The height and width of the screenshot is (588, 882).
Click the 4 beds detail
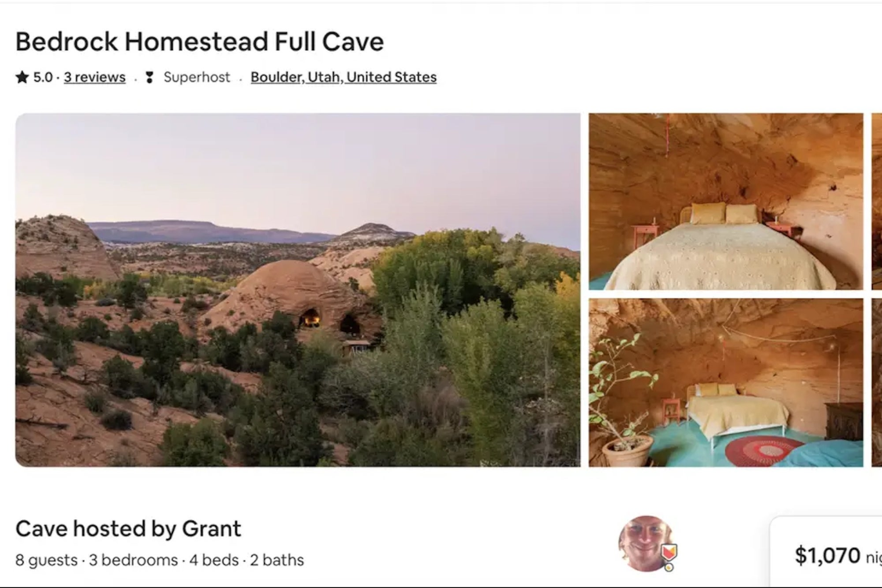tap(214, 560)
